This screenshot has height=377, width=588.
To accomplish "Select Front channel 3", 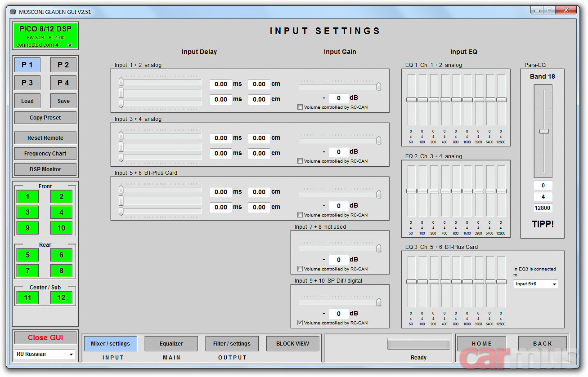I will click(27, 212).
